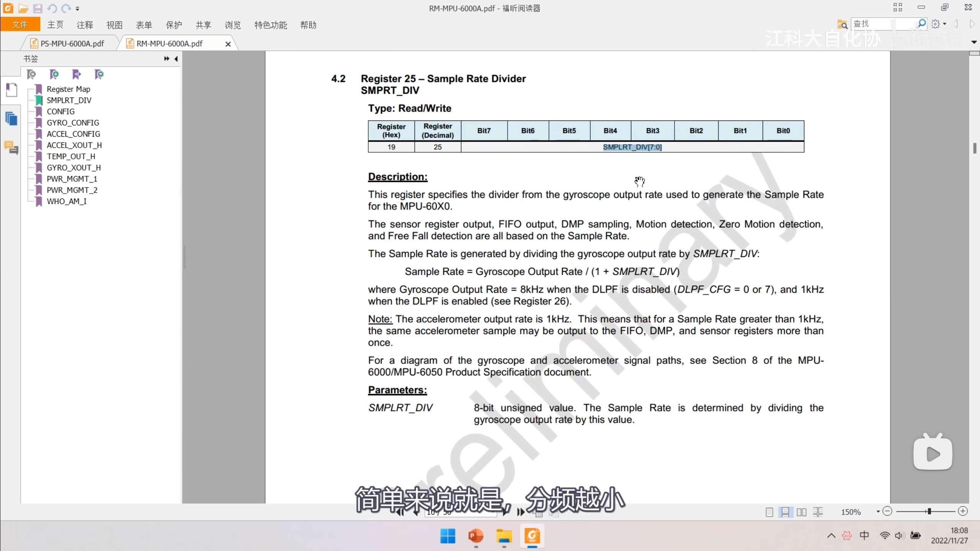980x551 pixels.
Task: Open the 文件 menu
Action: [x=20, y=25]
